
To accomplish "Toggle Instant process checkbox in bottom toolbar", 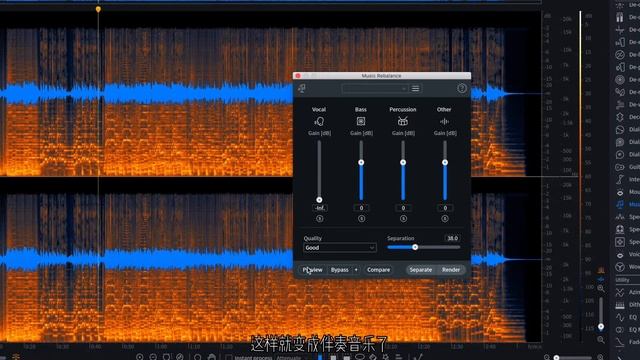I will 229,358.
